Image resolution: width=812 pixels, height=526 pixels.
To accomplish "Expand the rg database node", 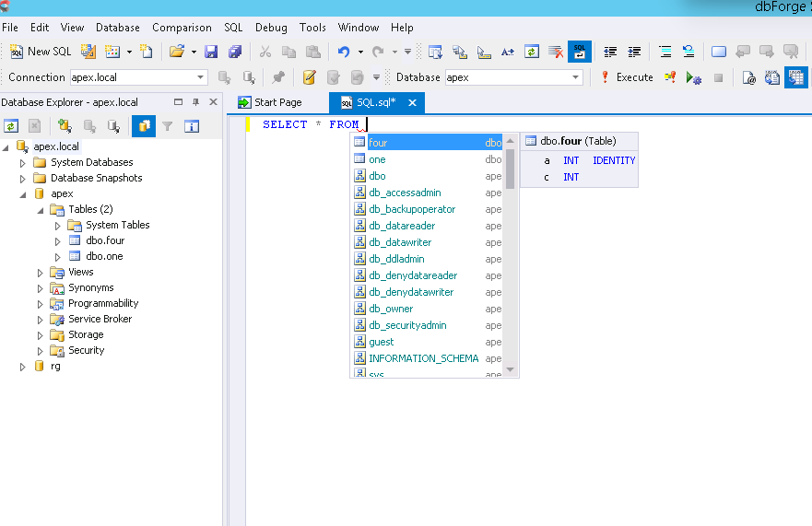I will (22, 367).
